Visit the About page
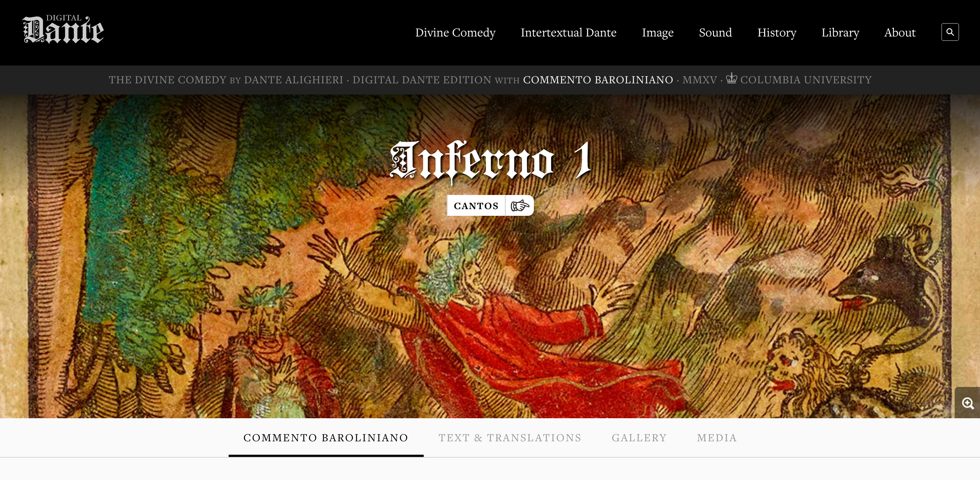Screen dimensions: 980x480 [899, 33]
